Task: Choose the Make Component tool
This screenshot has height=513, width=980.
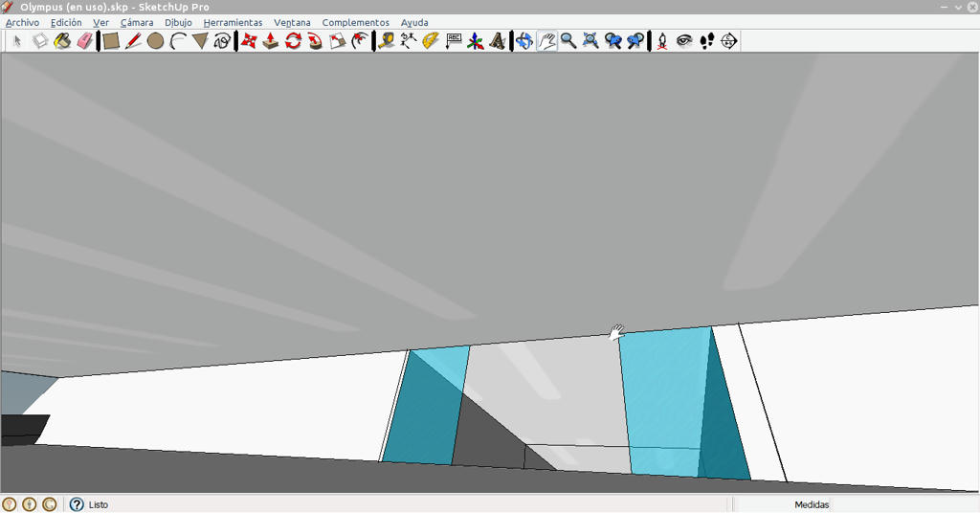Action: (x=40, y=41)
